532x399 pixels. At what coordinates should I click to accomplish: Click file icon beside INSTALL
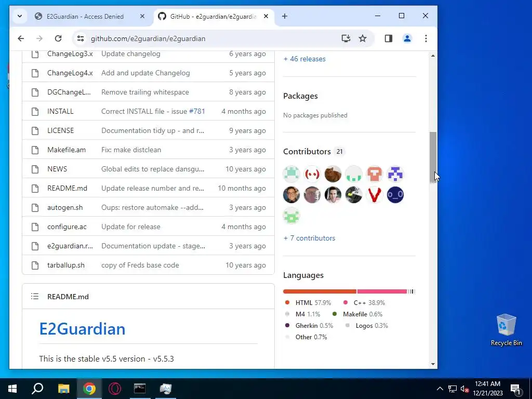pos(35,111)
